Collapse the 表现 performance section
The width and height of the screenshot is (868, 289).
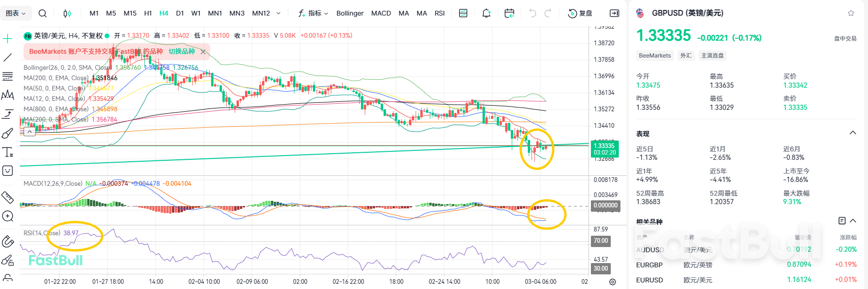click(x=852, y=133)
